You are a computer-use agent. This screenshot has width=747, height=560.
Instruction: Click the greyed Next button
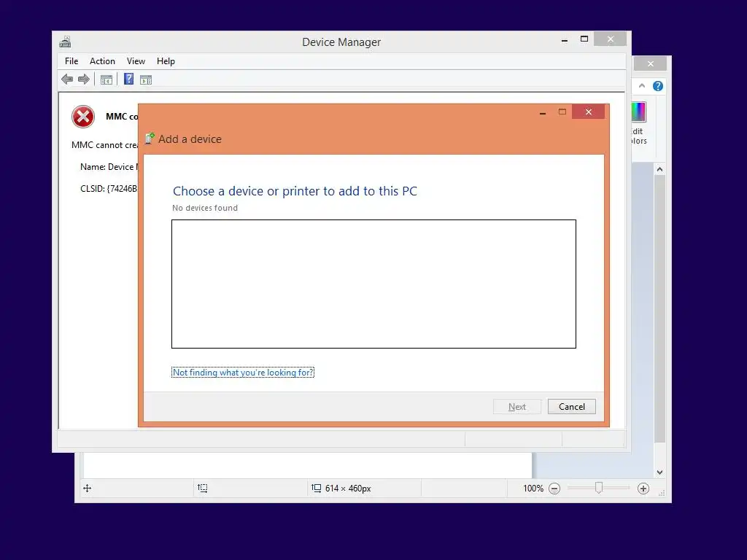click(517, 407)
